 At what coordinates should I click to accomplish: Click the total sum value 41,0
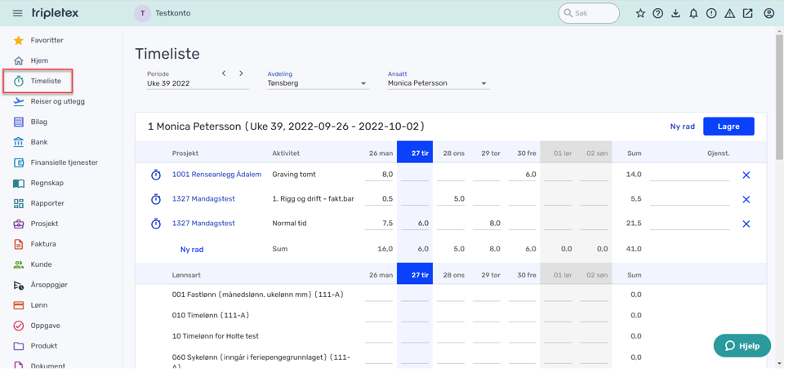coord(634,249)
